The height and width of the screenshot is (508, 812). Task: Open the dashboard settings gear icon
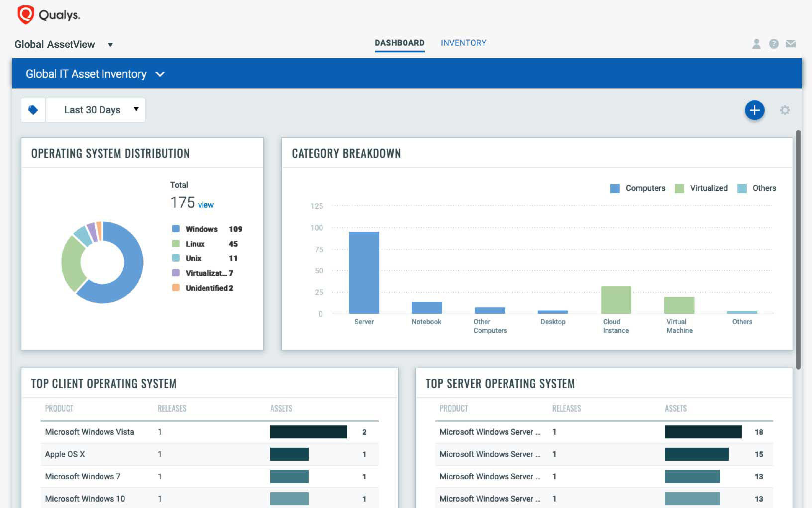785,110
